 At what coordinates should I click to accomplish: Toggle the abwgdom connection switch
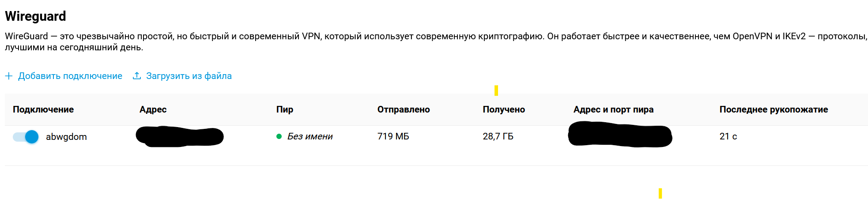[x=26, y=137]
